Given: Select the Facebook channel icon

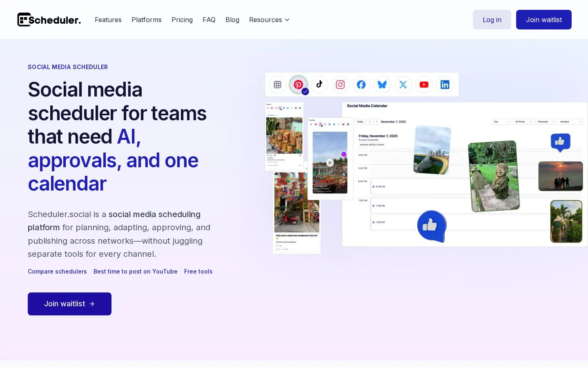Looking at the screenshot, I should click(361, 85).
